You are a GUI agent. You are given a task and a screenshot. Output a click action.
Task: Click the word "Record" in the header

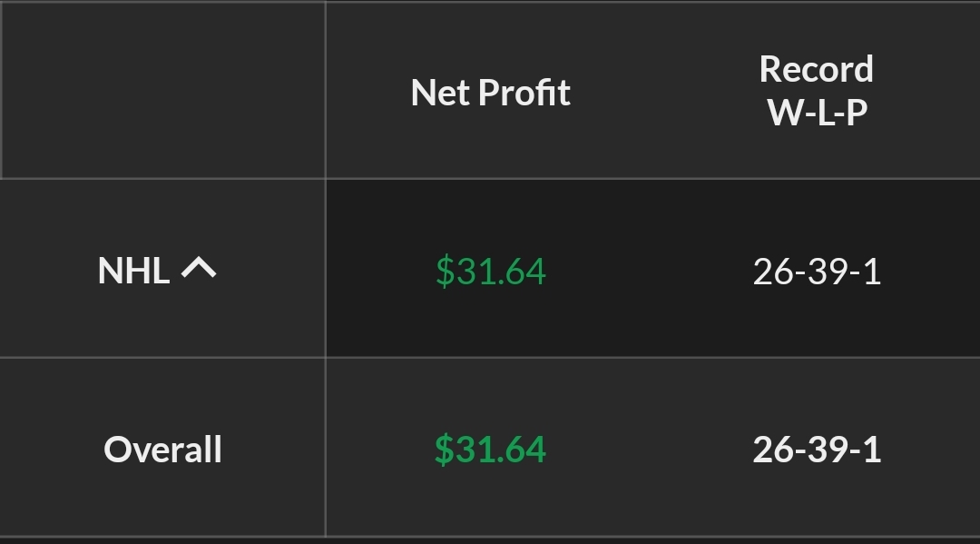tap(816, 69)
